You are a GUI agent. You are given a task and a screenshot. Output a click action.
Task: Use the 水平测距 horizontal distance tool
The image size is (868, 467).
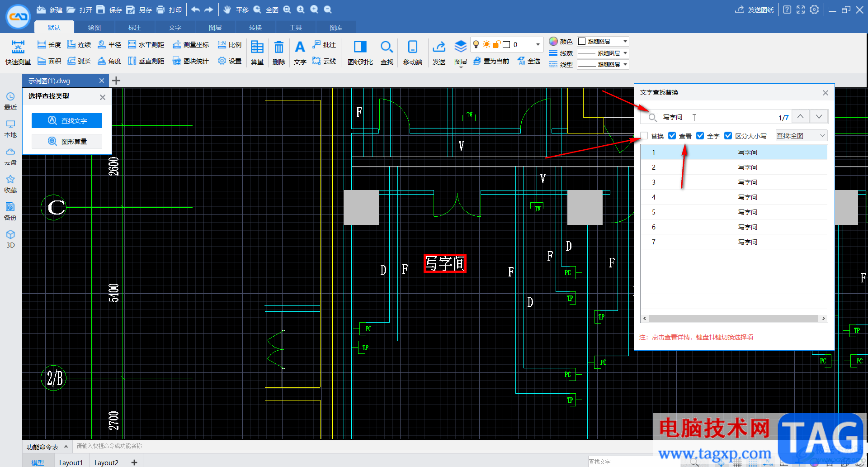tap(146, 45)
